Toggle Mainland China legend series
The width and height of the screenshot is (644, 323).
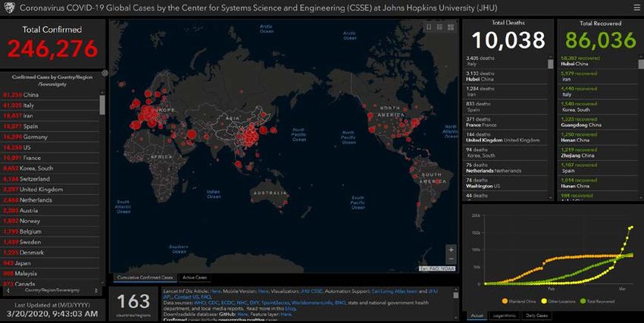pyautogui.click(x=519, y=301)
